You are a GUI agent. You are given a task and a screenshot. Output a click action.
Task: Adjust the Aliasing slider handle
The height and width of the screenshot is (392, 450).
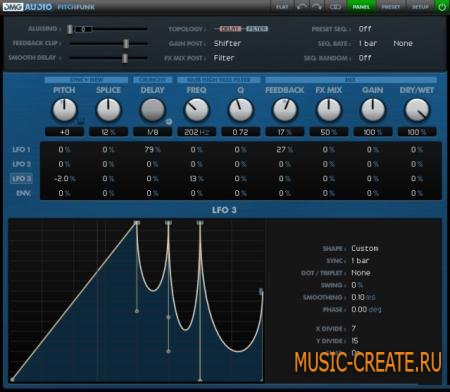point(70,29)
